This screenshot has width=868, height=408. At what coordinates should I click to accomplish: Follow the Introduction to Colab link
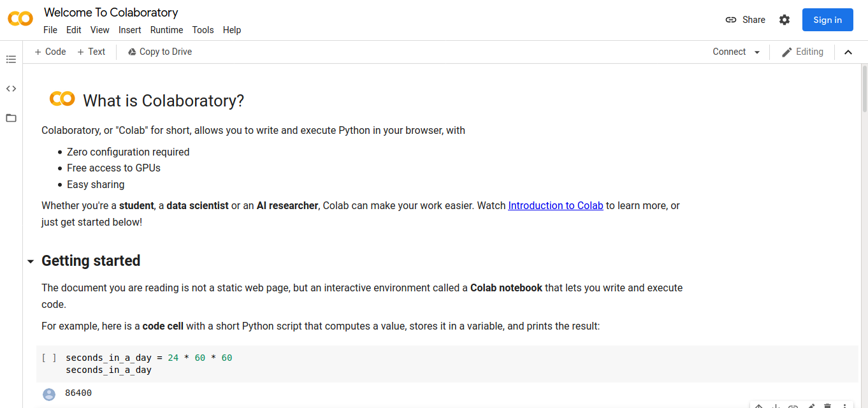[x=556, y=205]
